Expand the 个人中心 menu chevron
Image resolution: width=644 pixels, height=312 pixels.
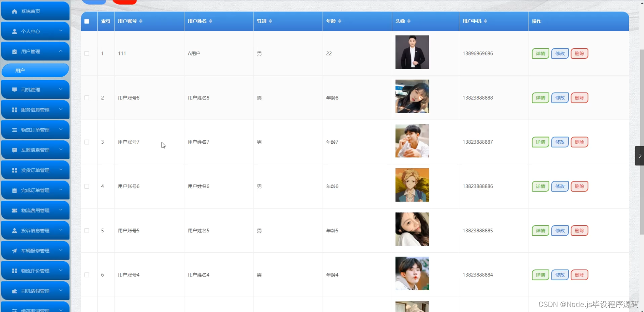click(x=61, y=31)
